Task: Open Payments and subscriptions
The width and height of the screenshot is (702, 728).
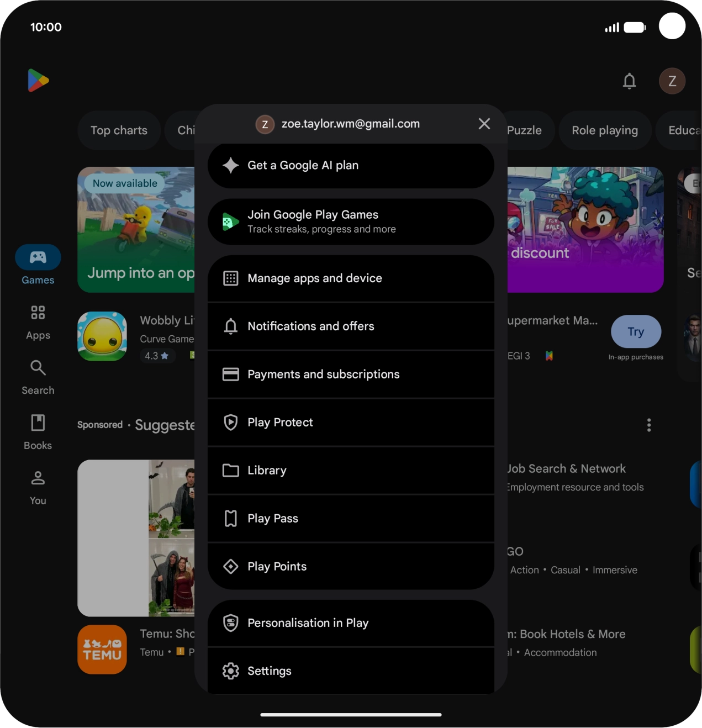Action: (351, 374)
